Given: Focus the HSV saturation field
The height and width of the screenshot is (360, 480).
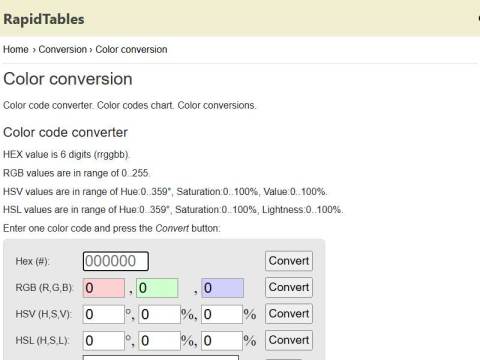Looking at the screenshot, I should pos(159,314).
